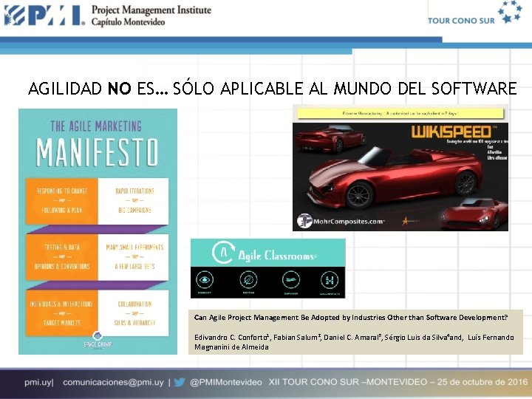Click 'Project Management Institute' header text
The image size is (532, 399).
[x=151, y=10]
